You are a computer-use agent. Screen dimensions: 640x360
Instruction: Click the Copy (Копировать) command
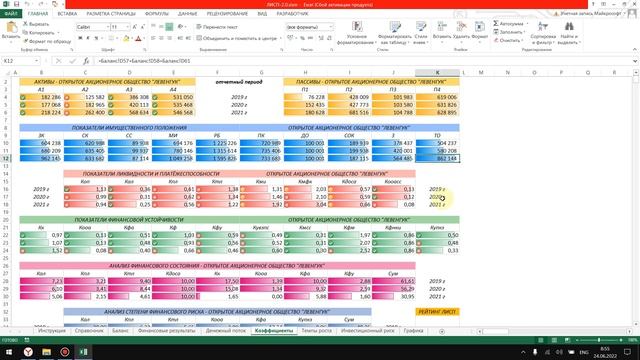(x=40, y=33)
